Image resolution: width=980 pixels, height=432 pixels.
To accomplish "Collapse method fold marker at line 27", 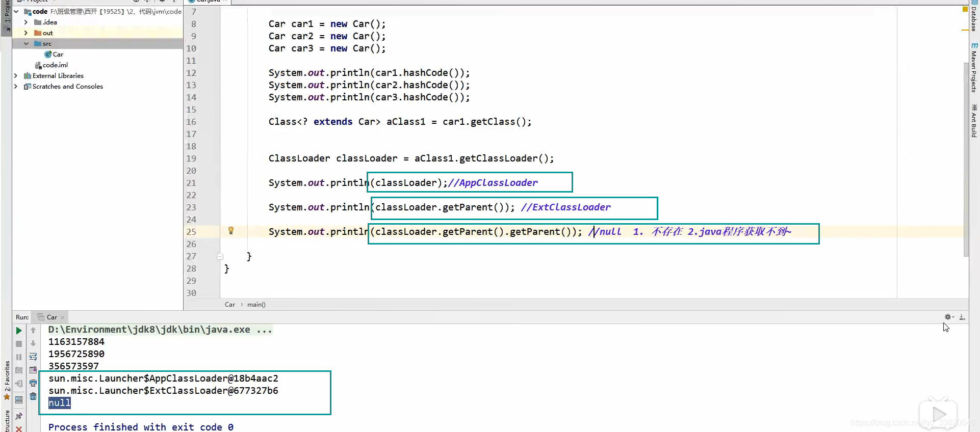I will (220, 256).
